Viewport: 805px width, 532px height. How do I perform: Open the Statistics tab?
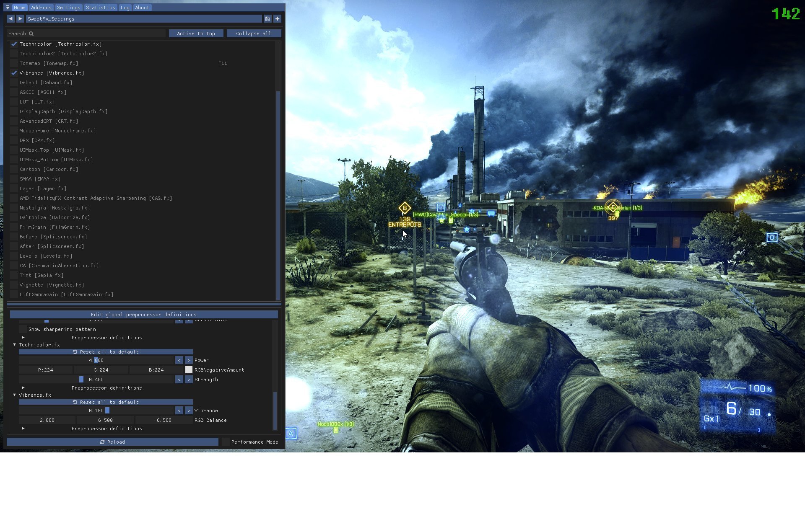[100, 8]
